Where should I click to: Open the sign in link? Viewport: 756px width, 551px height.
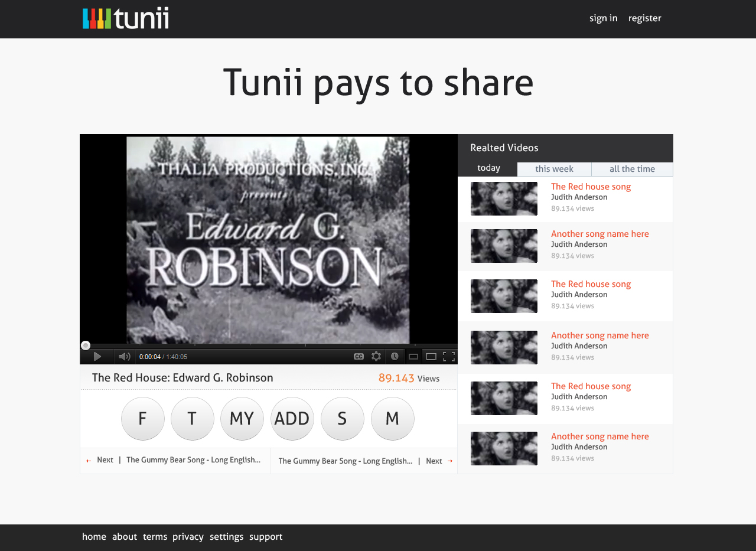click(604, 18)
